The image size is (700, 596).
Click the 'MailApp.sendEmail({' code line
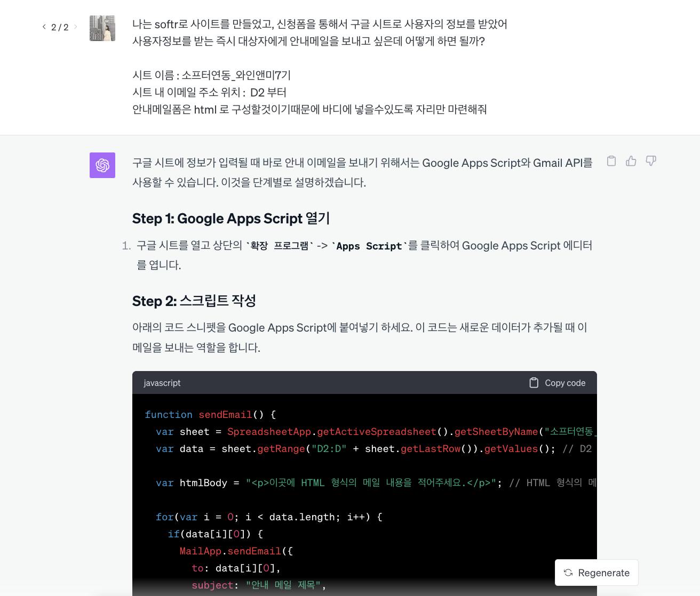(x=236, y=551)
